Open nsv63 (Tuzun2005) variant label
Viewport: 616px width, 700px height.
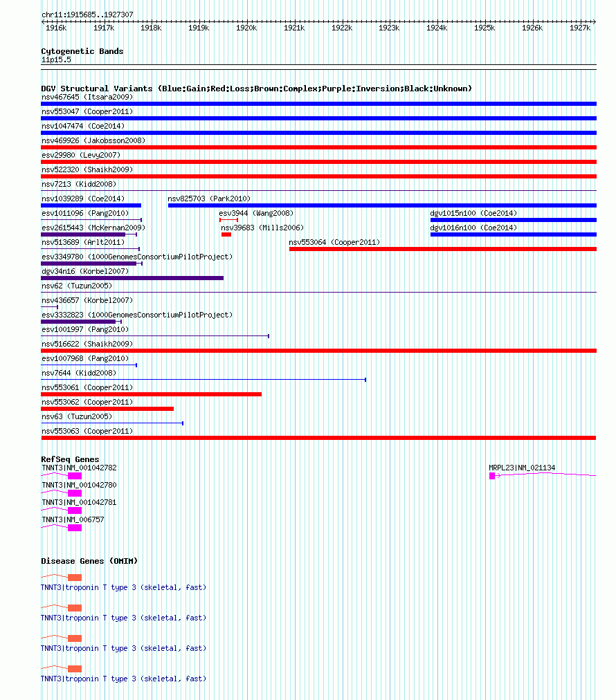tap(77, 416)
